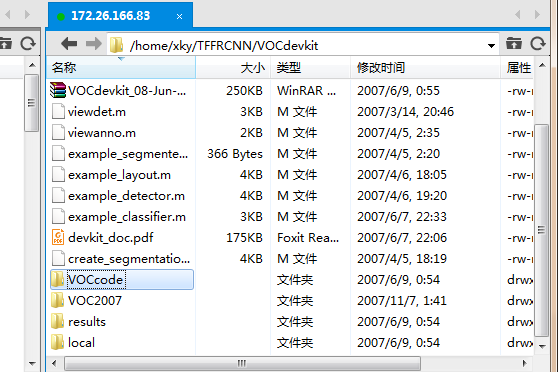Click the date 2007/3/14, 20:46

pyautogui.click(x=405, y=112)
